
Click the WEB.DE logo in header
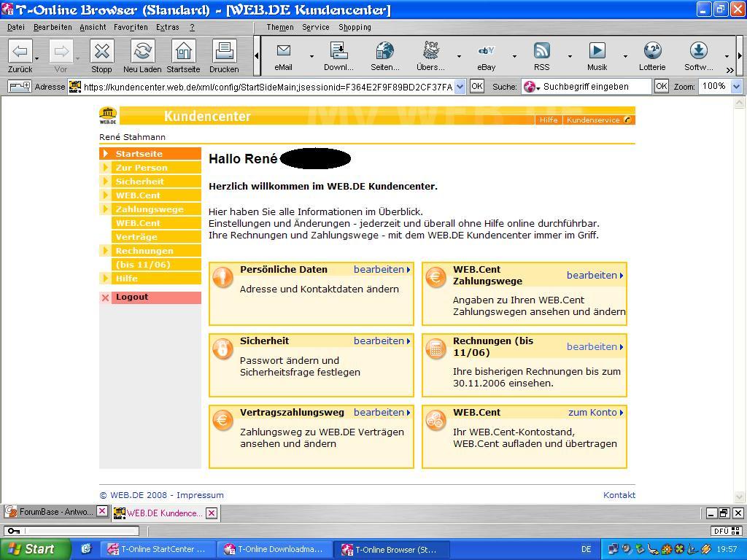point(108,115)
